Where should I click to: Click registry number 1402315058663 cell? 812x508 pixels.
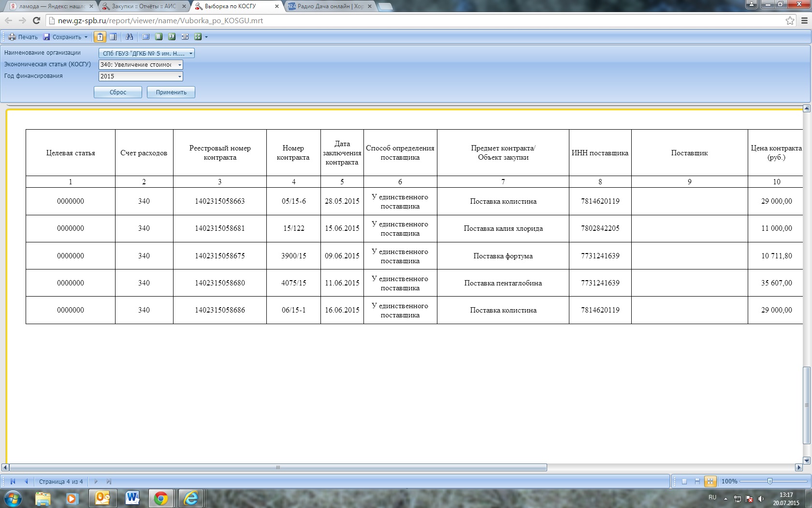[x=220, y=201]
